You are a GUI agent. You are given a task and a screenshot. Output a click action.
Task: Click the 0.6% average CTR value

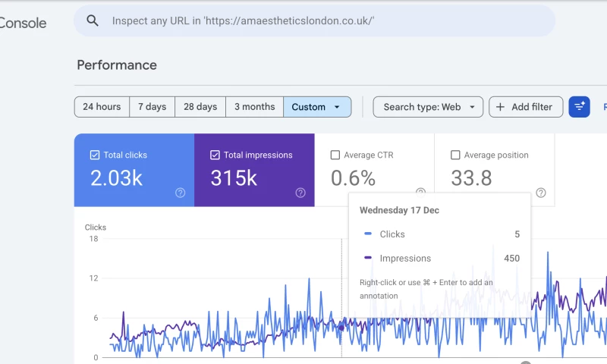[x=353, y=178]
